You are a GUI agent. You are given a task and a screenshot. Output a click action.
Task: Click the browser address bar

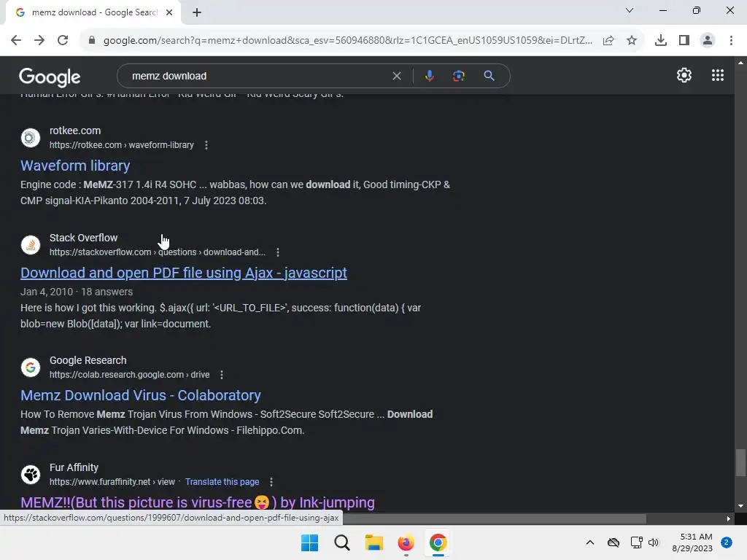coord(348,41)
